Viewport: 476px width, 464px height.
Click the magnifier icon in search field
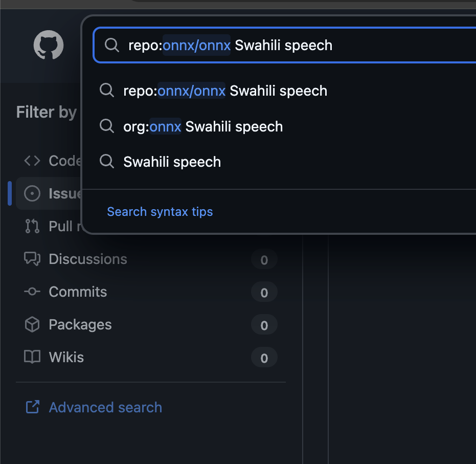click(x=111, y=45)
